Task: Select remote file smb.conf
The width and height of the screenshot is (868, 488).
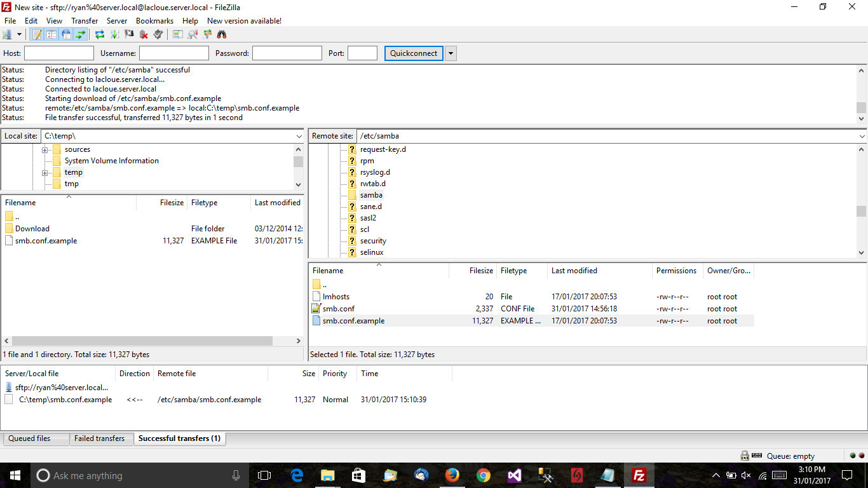Action: pyautogui.click(x=338, y=309)
